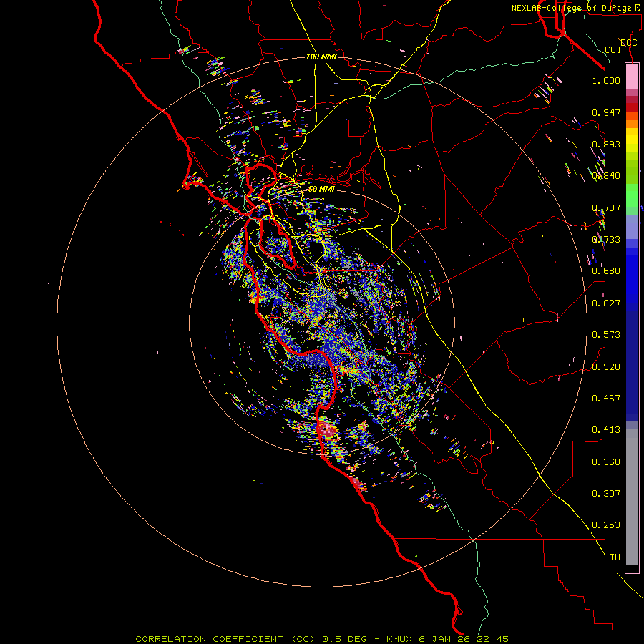This screenshot has height=644, width=644.
Task: Click the Correlation Coefficient caption at bottom
Action: 322,639
